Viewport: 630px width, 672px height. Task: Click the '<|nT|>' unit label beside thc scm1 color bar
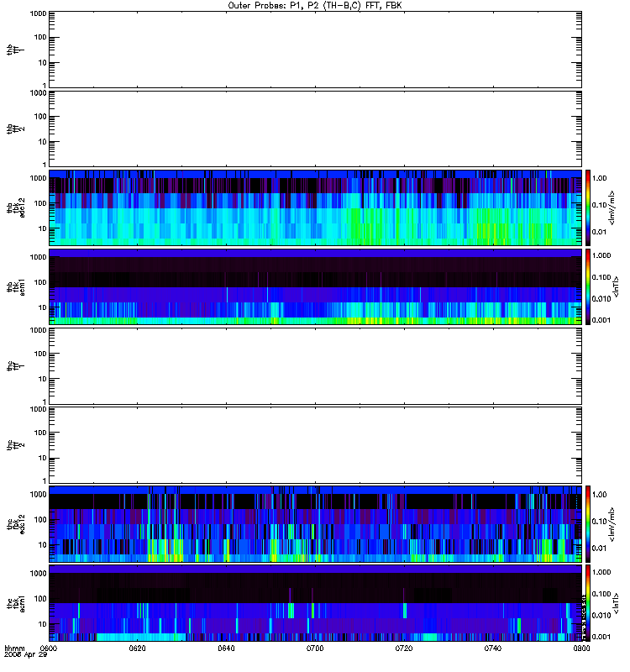(617, 603)
